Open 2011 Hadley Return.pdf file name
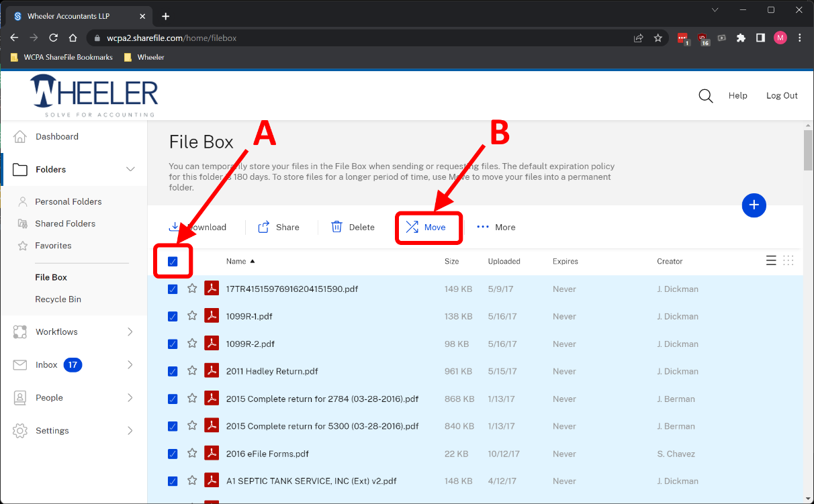Screen dimensions: 814x504 tap(272, 371)
